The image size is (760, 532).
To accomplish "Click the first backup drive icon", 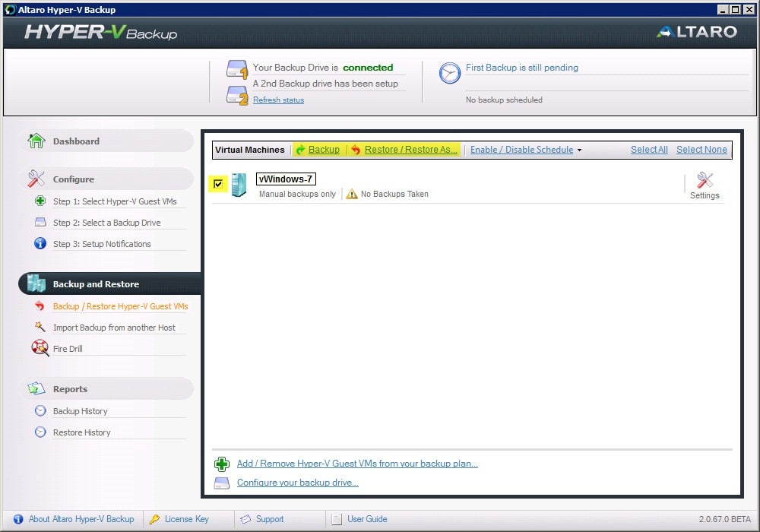I will 237,69.
